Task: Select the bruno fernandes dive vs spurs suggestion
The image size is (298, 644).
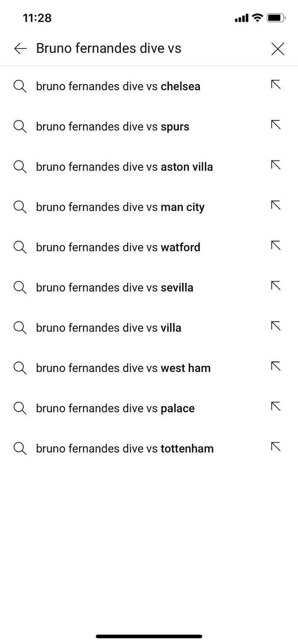Action: (x=113, y=127)
